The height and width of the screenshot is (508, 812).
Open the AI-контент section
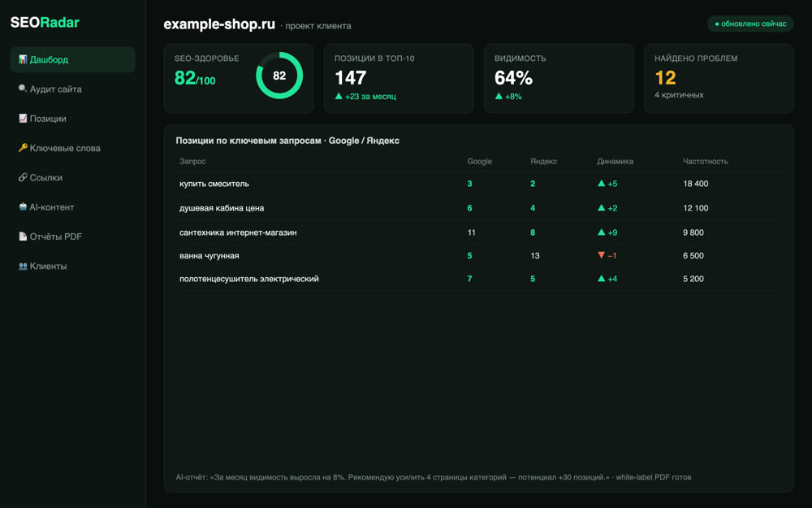(72, 207)
